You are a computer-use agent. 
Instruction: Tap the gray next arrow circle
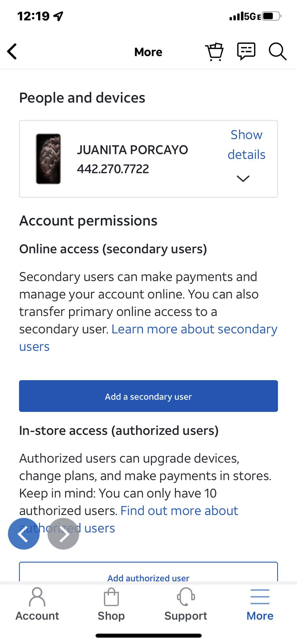tap(63, 534)
